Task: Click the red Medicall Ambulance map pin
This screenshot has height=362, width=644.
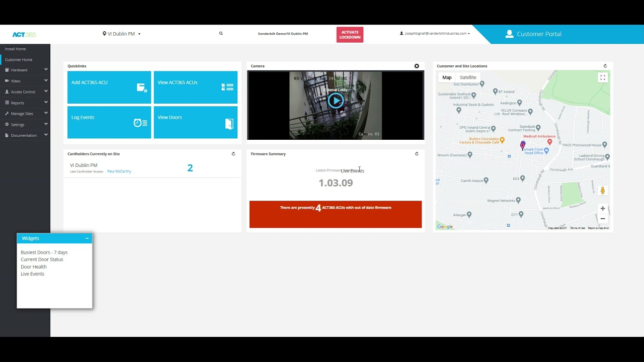Action: pos(549,142)
